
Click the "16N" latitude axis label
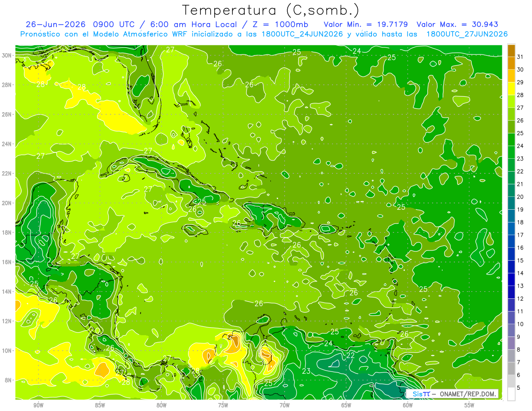coord(7,262)
